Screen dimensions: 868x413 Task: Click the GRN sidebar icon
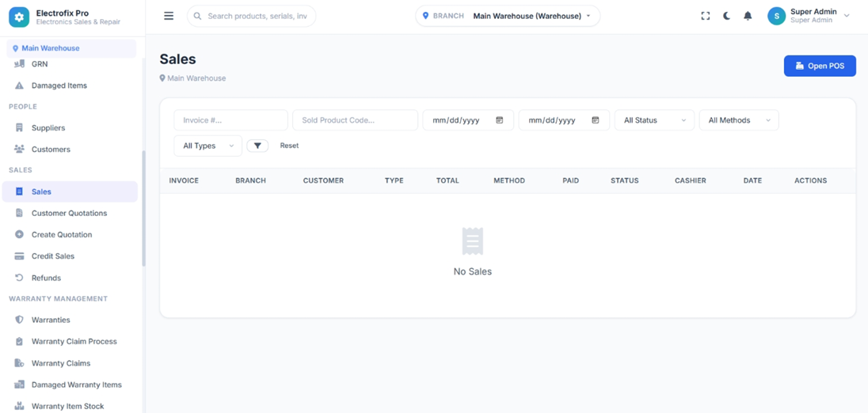point(19,64)
